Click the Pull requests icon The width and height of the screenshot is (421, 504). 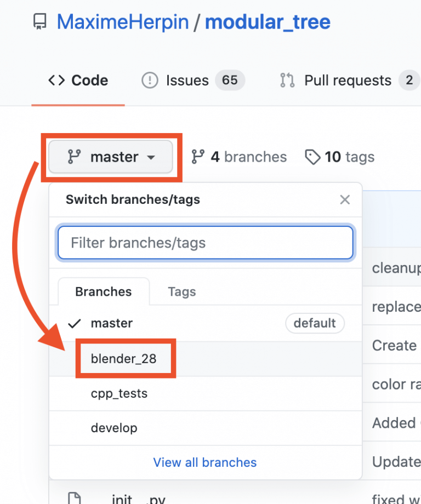[x=287, y=81]
